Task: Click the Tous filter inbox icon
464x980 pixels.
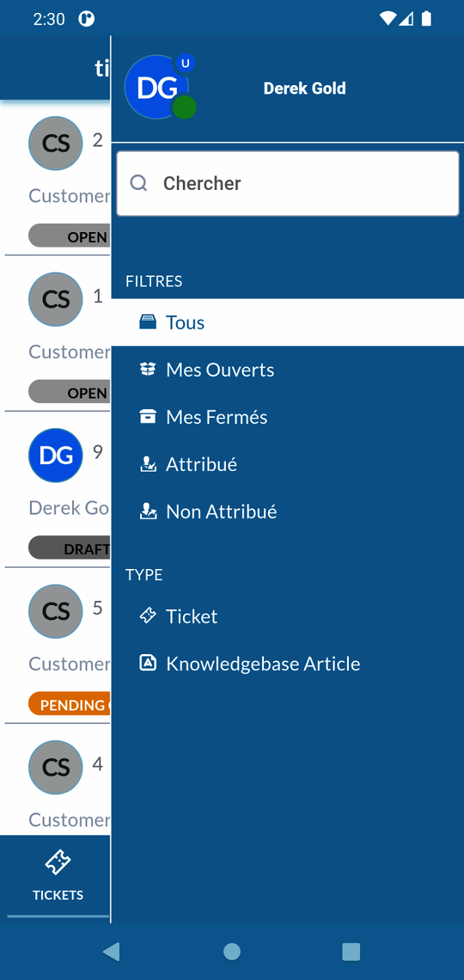Action: (148, 322)
